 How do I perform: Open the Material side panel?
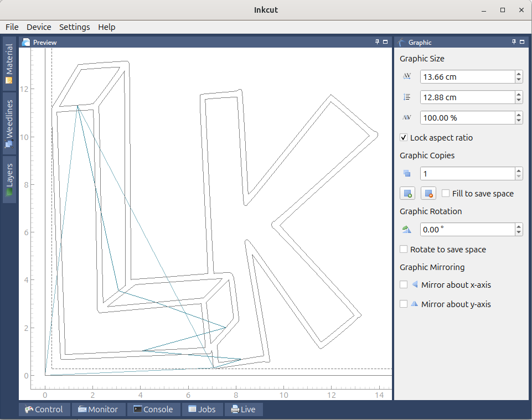[x=9, y=64]
